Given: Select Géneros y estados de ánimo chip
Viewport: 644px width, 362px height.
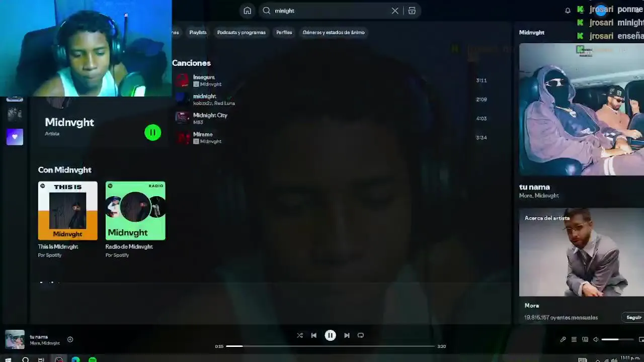Looking at the screenshot, I should click(334, 32).
